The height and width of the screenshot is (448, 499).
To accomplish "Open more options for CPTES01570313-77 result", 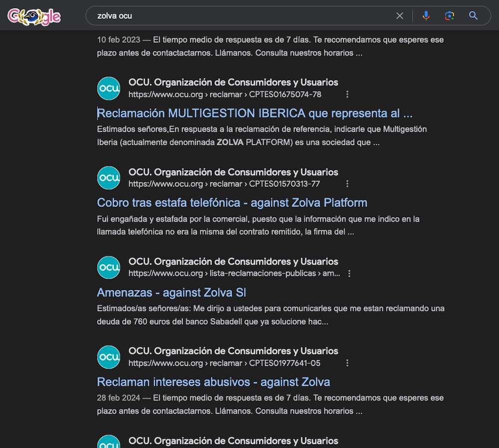I will pyautogui.click(x=347, y=184).
